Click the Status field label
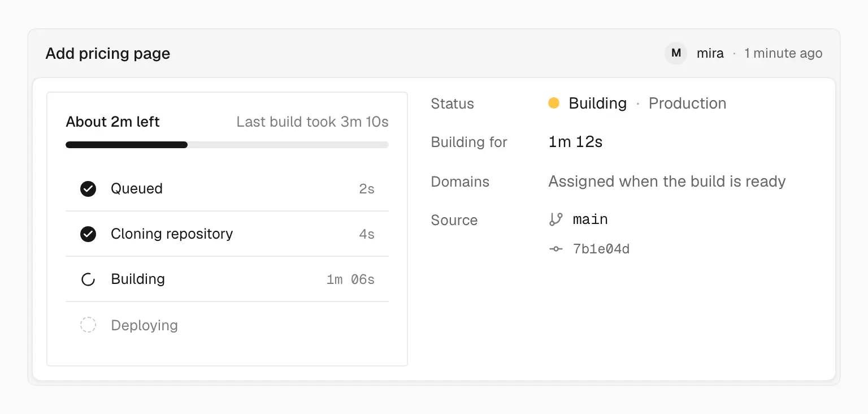Viewport: 868px width, 414px height. tap(452, 103)
